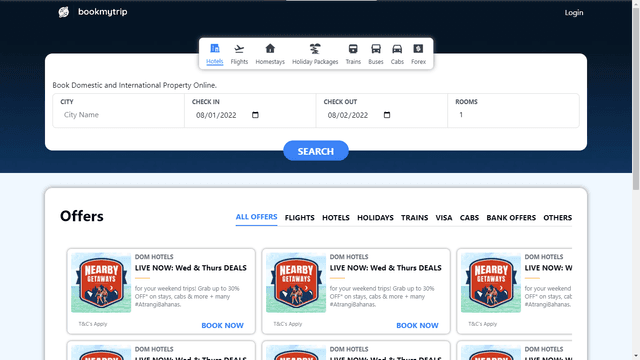
Task: Click BOOK NOW on first offer card
Action: click(x=222, y=325)
